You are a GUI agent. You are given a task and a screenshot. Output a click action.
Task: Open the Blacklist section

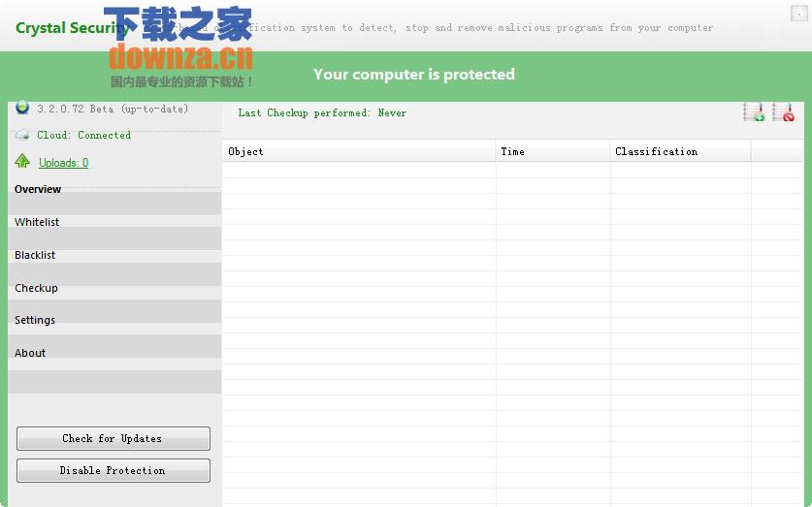coord(35,255)
